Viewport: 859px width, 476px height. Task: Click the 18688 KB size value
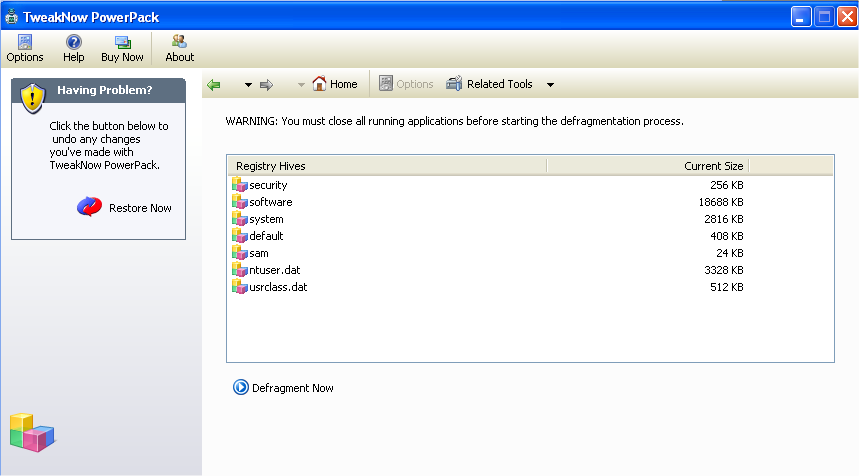click(x=721, y=202)
